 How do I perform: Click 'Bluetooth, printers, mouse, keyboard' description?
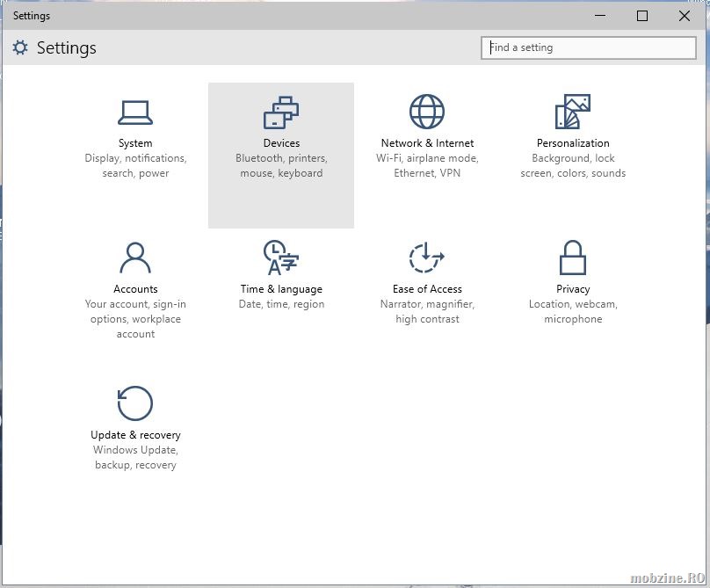[x=282, y=165]
